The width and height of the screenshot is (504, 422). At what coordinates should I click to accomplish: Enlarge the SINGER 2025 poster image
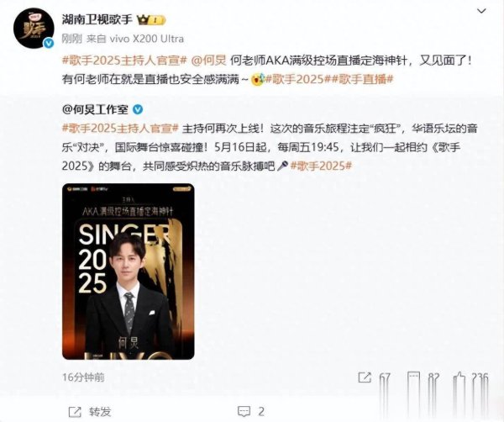[129, 272]
